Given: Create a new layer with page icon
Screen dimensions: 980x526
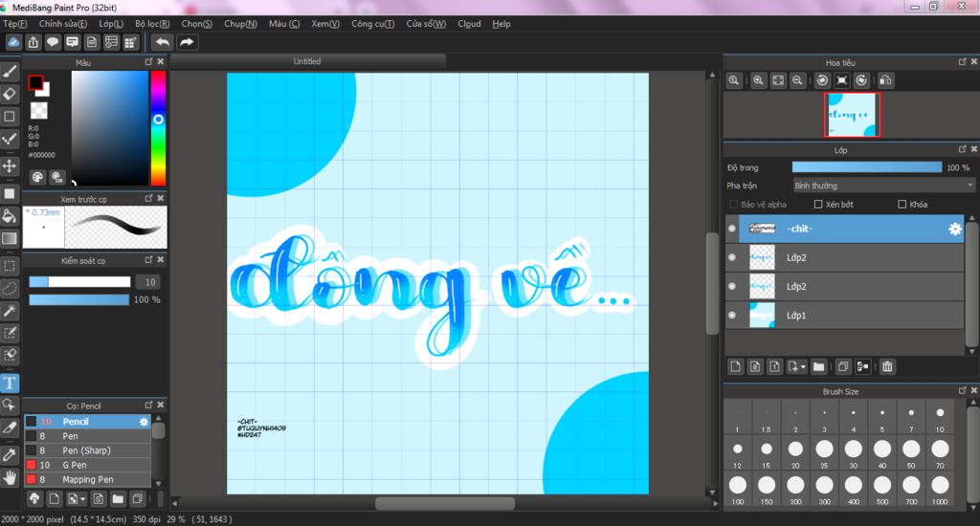Looking at the screenshot, I should point(736,366).
